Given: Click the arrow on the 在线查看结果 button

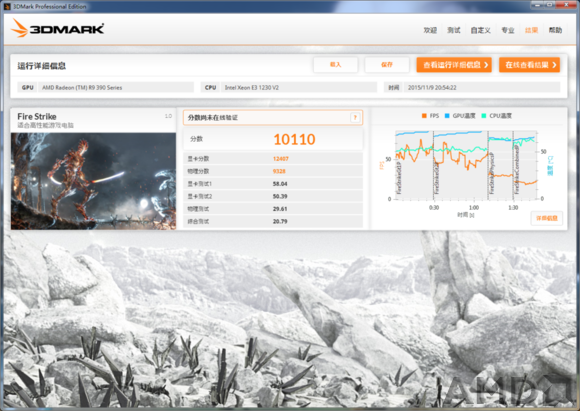Looking at the screenshot, I should (x=554, y=65).
